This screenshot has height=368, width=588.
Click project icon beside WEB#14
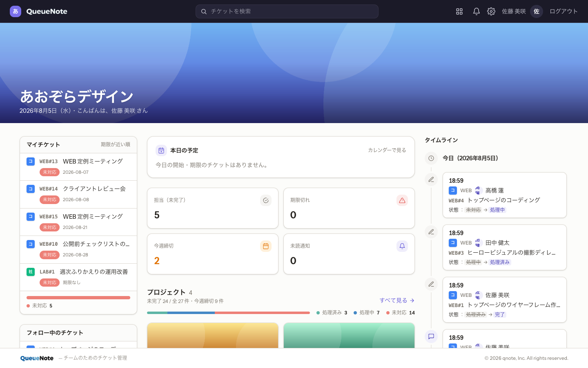tap(31, 189)
